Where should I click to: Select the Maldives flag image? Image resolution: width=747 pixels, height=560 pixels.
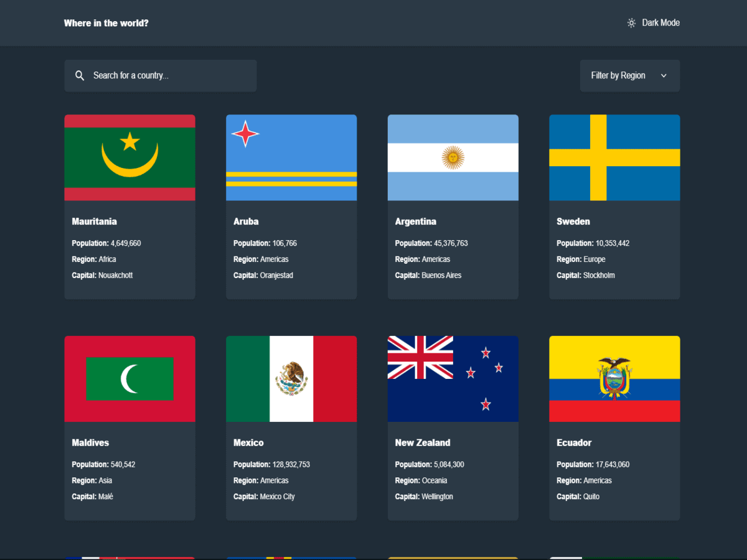coord(129,379)
